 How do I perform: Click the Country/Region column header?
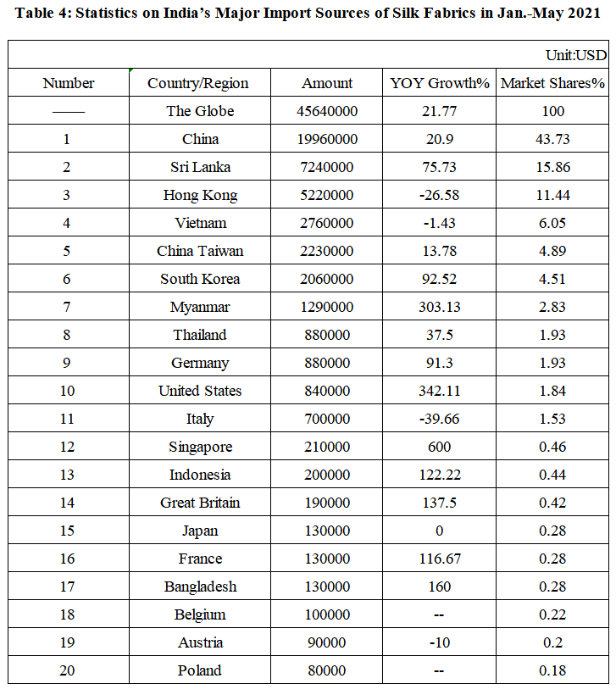(x=198, y=83)
